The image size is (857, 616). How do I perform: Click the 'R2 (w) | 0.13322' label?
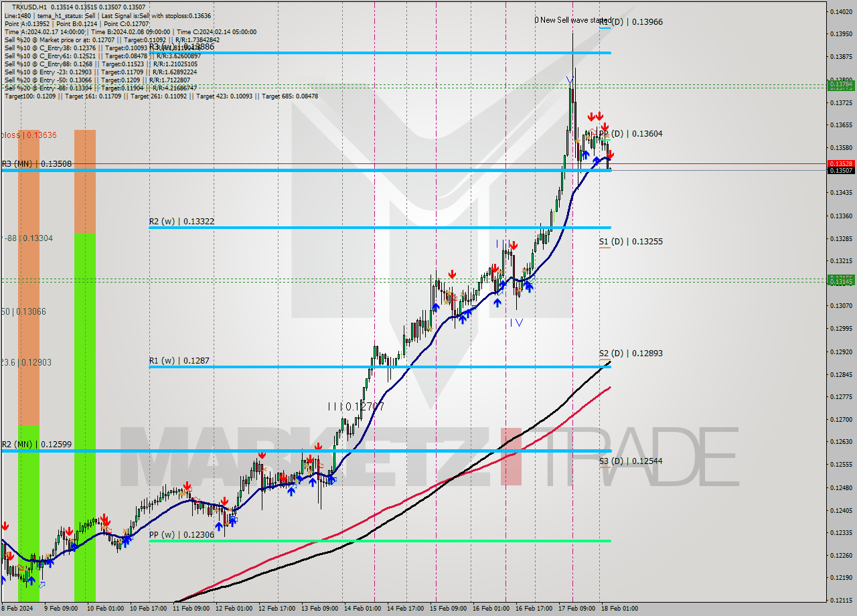tap(181, 221)
